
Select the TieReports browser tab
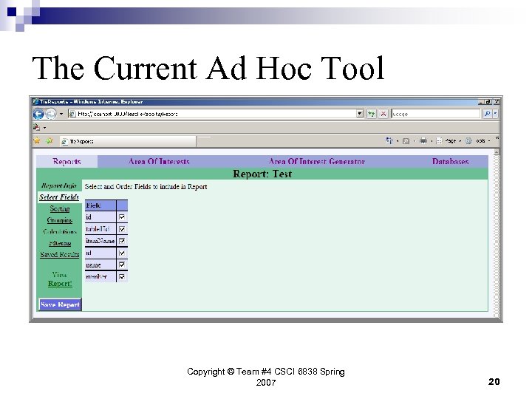pos(128,141)
